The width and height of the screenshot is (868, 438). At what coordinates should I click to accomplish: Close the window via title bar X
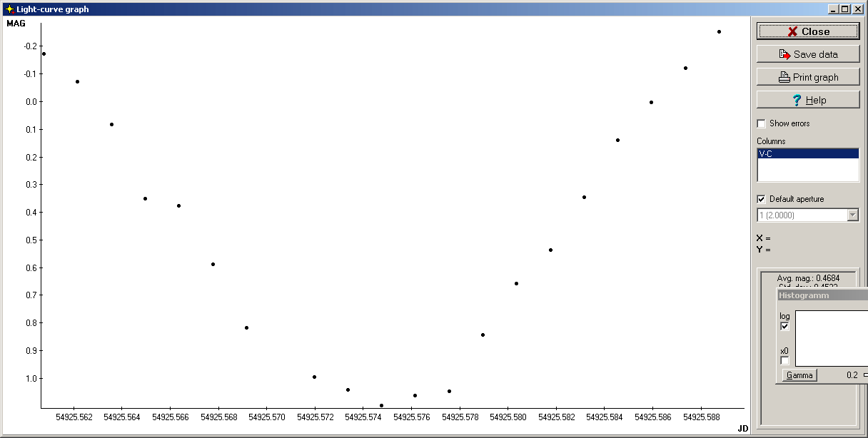point(857,9)
